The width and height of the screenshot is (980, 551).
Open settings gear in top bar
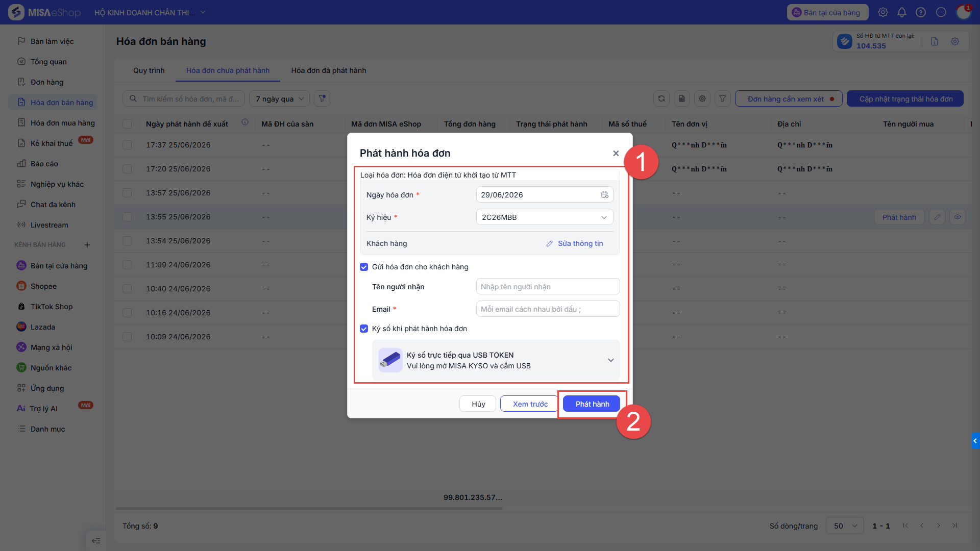[883, 12]
